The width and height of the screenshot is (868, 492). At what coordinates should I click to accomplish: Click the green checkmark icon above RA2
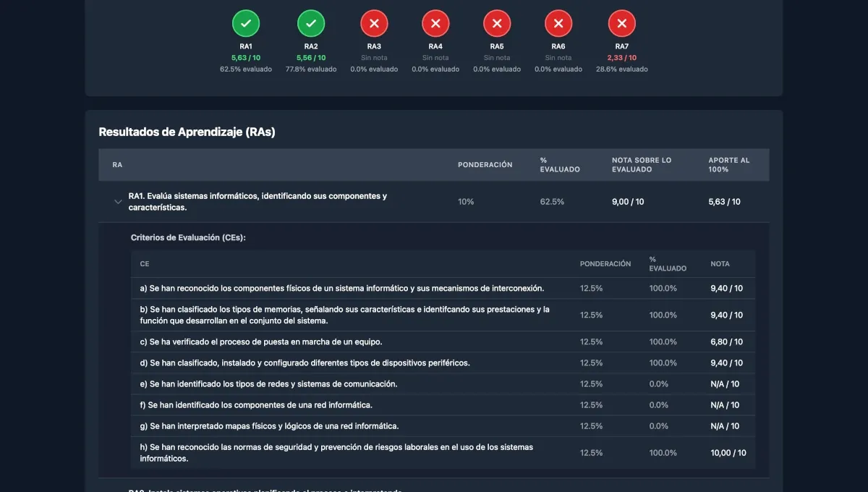(311, 22)
